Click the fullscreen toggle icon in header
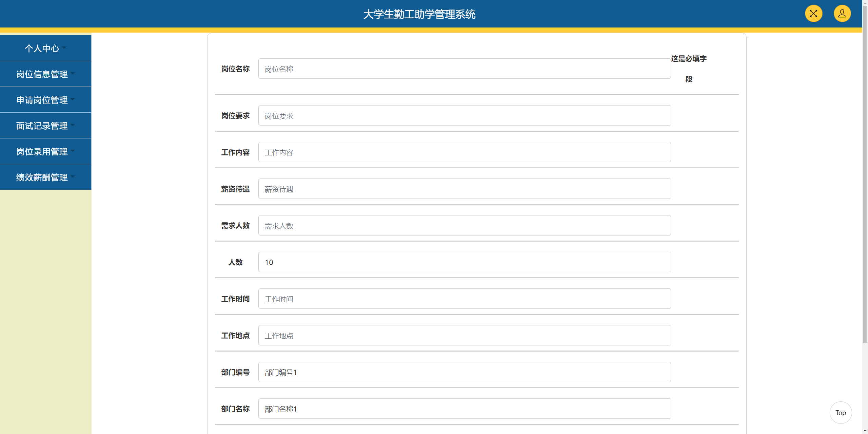 pyautogui.click(x=813, y=14)
